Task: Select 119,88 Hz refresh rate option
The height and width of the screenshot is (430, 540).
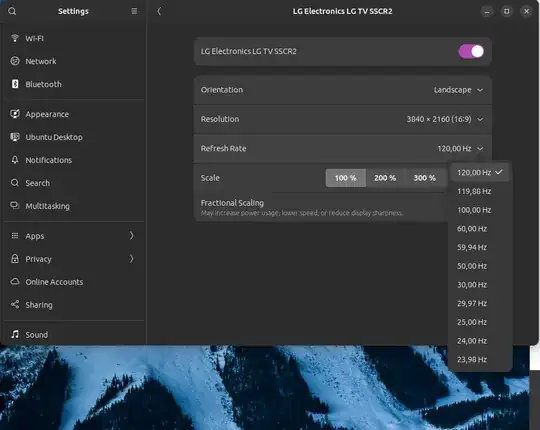Action: click(480, 191)
